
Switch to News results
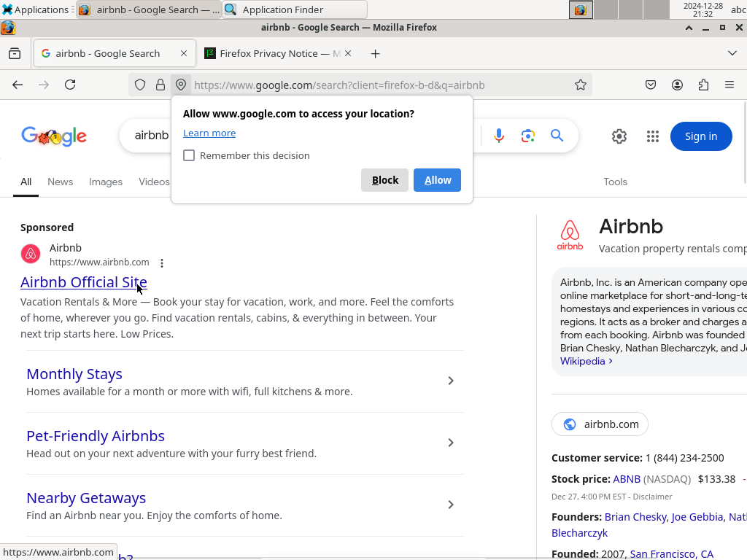(60, 182)
